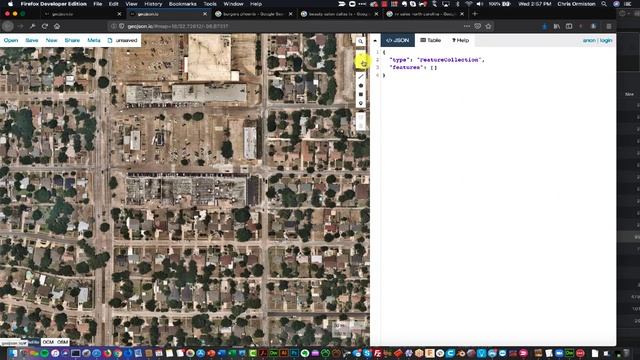Click the features array line in editor

click(413, 68)
